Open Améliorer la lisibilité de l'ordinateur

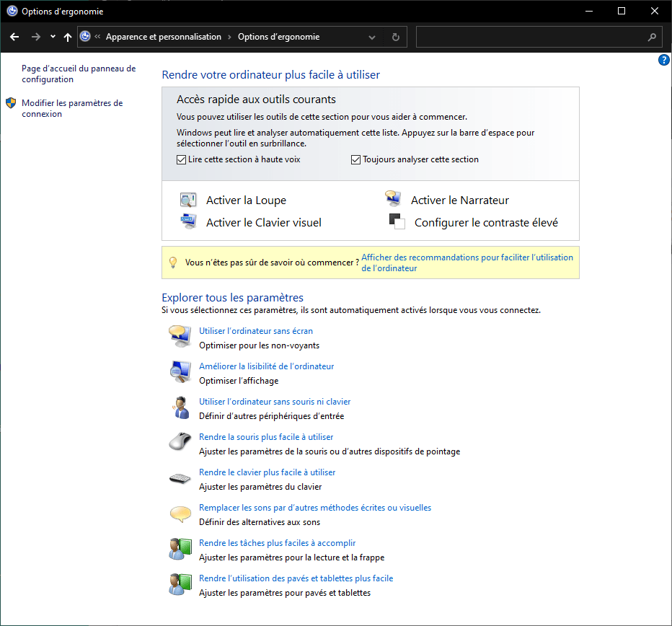point(266,366)
